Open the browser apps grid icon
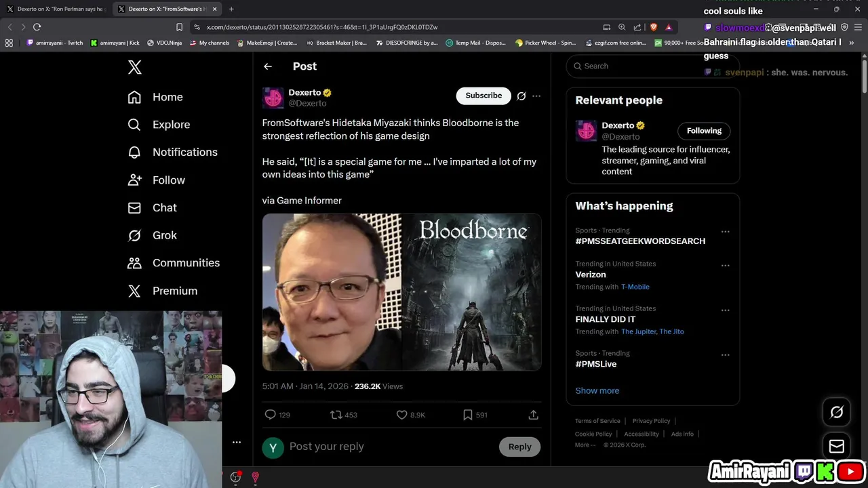Image resolution: width=868 pixels, height=488 pixels. click(x=9, y=43)
